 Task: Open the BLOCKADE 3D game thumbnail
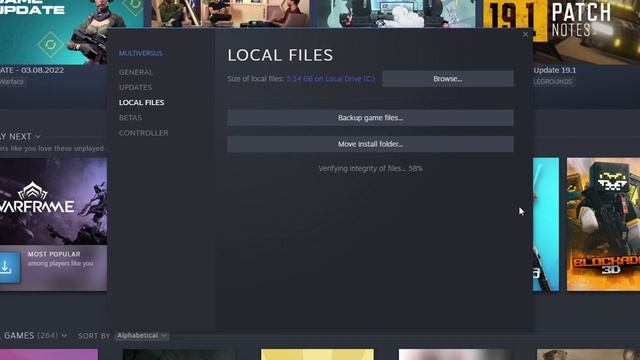click(x=603, y=224)
